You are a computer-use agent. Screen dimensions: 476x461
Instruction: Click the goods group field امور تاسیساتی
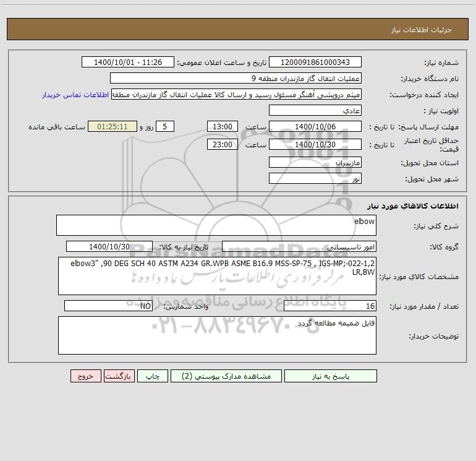[299, 246]
